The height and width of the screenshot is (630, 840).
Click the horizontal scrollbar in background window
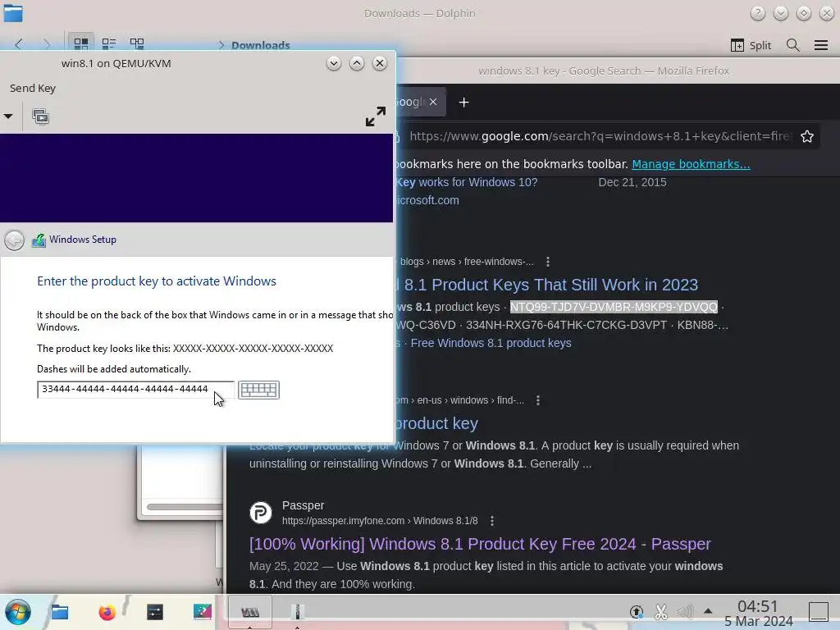(x=185, y=507)
